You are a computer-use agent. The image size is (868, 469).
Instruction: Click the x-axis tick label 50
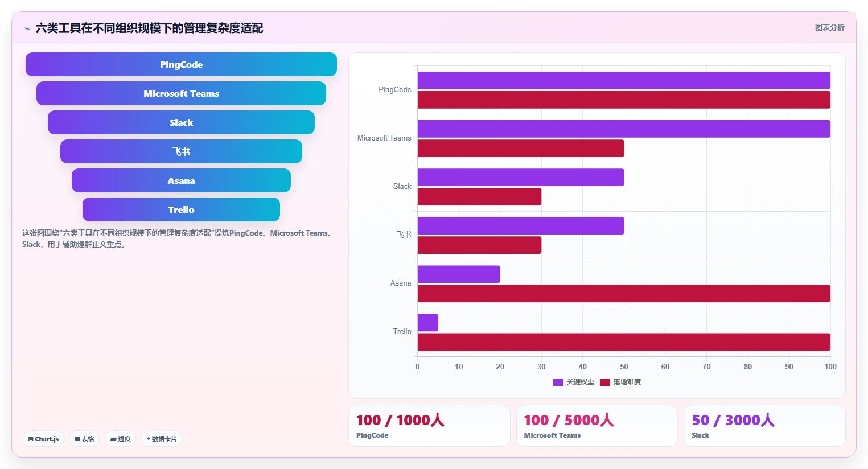pos(624,367)
